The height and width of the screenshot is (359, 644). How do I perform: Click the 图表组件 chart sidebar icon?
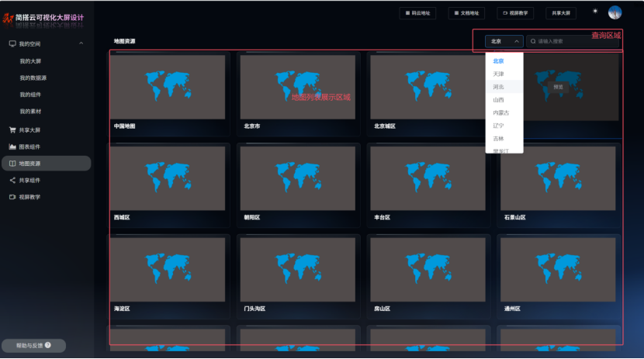pyautogui.click(x=12, y=147)
